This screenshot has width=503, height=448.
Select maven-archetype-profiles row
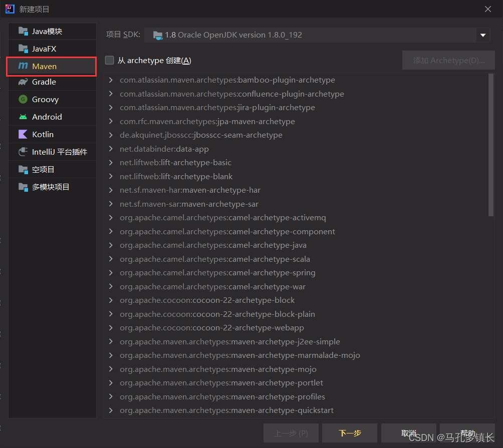click(296, 397)
